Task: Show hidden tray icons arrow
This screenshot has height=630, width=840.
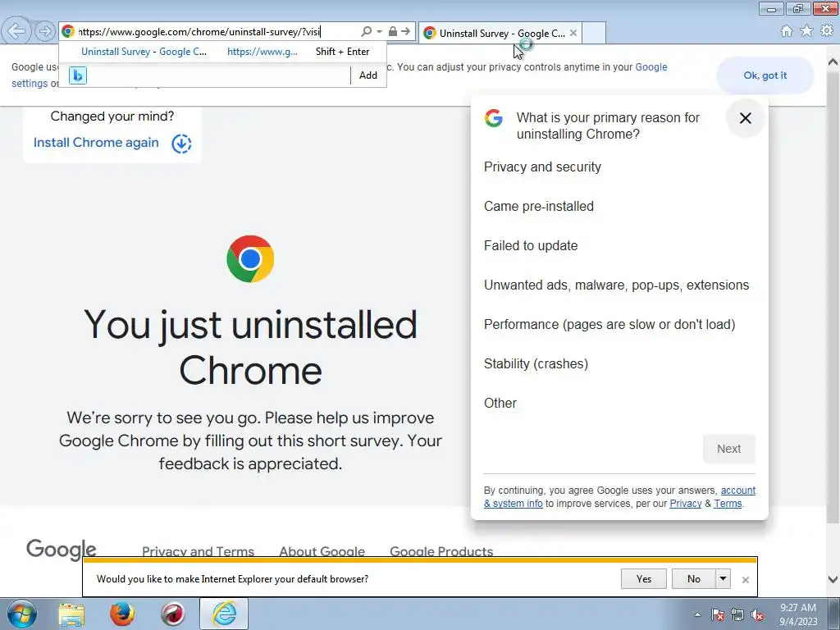Action: pyautogui.click(x=697, y=615)
